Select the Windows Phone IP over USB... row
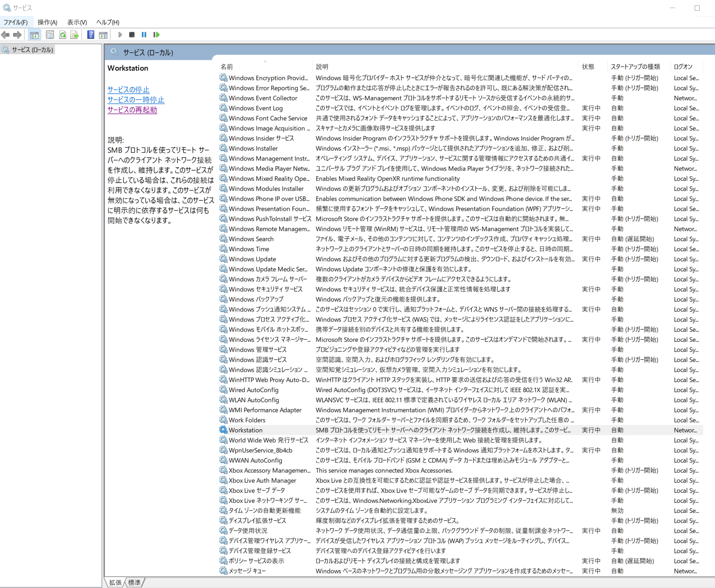 point(460,199)
